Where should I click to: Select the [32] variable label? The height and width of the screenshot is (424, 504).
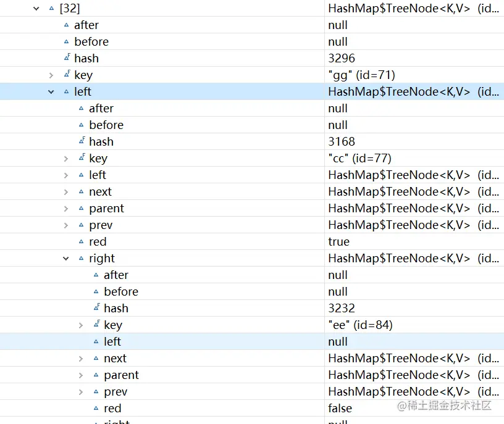(x=70, y=9)
